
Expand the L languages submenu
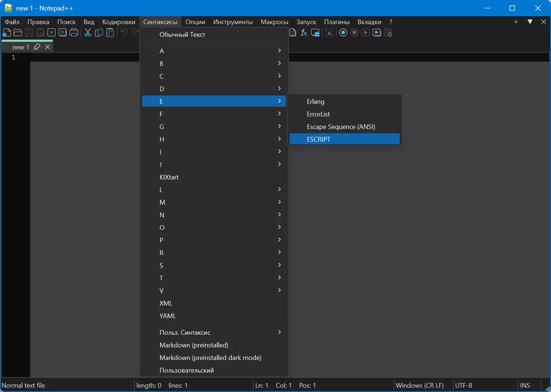(x=214, y=189)
